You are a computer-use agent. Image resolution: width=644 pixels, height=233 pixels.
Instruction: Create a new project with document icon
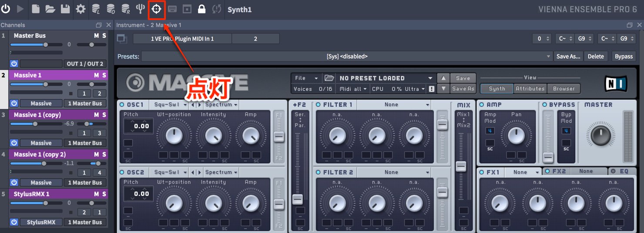(x=36, y=9)
